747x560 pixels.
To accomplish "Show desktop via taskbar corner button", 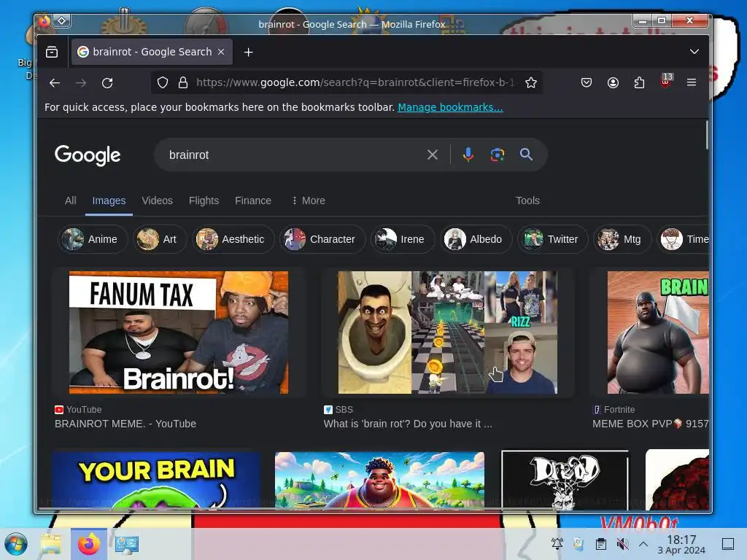I will [728, 544].
